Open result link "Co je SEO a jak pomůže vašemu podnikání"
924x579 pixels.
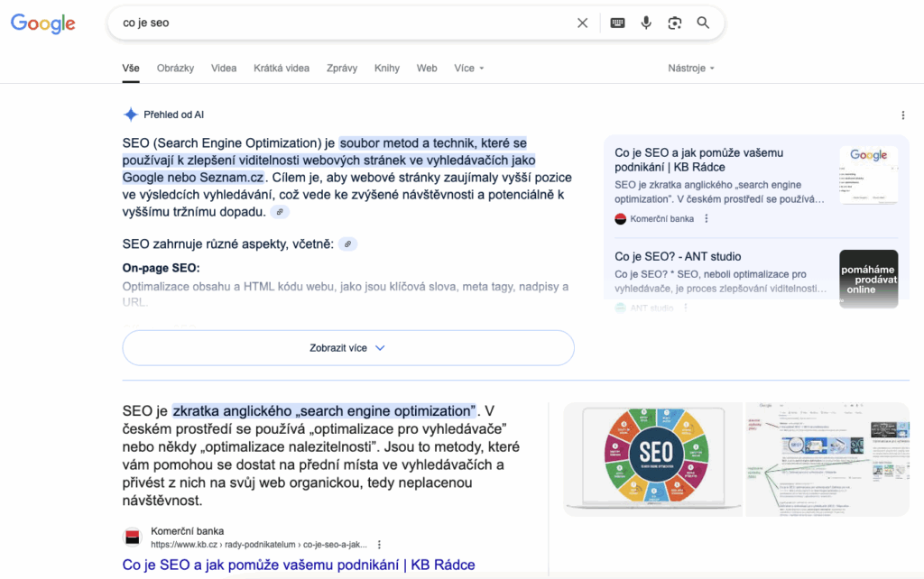click(x=299, y=565)
